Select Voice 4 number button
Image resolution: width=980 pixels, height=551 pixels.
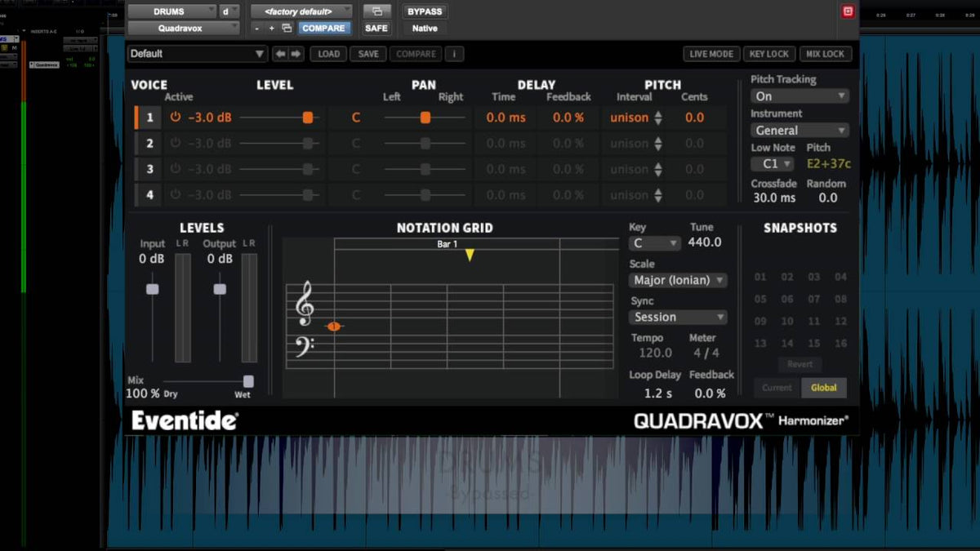click(x=149, y=195)
